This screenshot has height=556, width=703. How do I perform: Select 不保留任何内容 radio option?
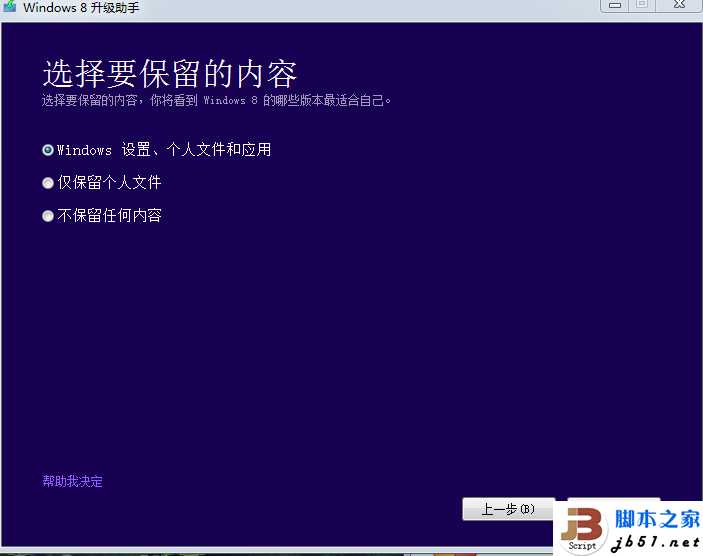point(48,216)
